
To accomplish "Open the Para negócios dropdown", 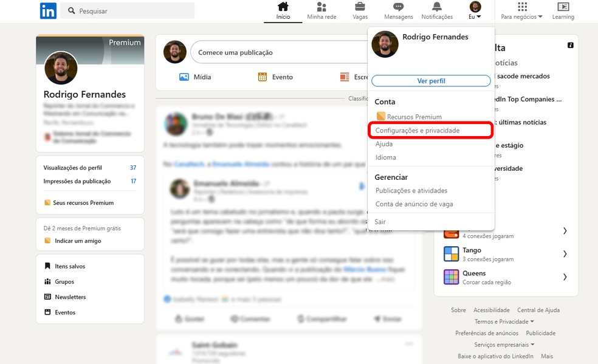I will click(521, 11).
